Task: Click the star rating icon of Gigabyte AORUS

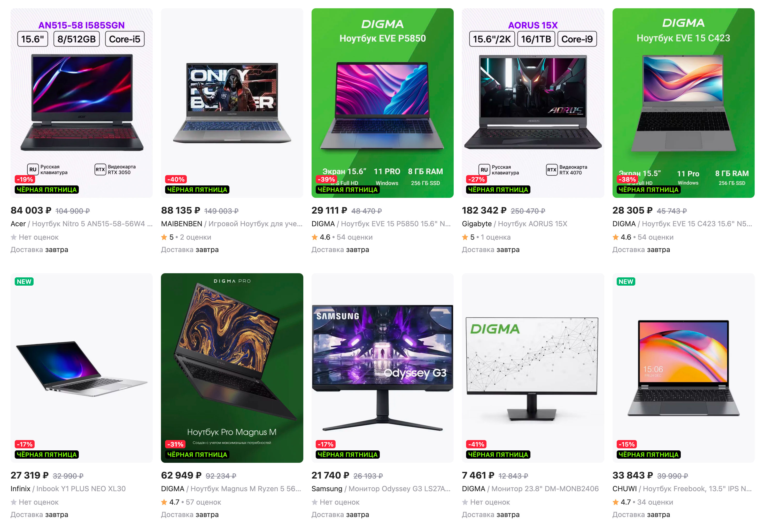Action: pyautogui.click(x=465, y=237)
